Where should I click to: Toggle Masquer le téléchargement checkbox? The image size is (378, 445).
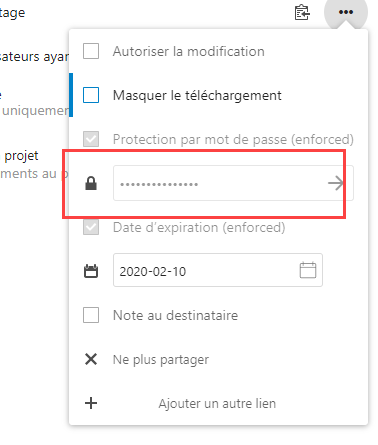tap(91, 95)
